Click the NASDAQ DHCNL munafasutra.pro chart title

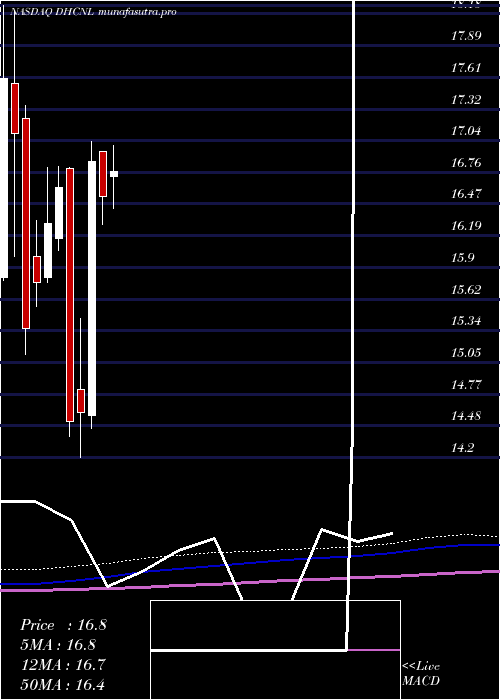click(93, 12)
